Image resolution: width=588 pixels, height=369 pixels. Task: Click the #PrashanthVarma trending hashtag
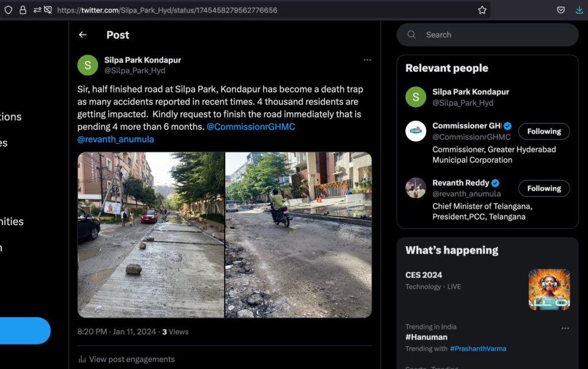click(x=478, y=348)
